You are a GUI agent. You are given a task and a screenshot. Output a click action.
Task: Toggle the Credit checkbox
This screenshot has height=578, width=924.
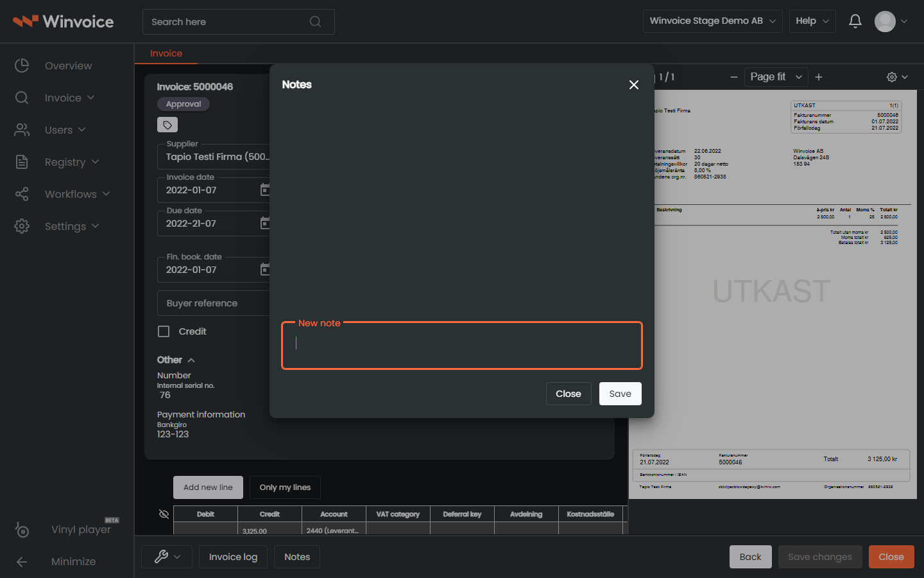click(x=164, y=331)
